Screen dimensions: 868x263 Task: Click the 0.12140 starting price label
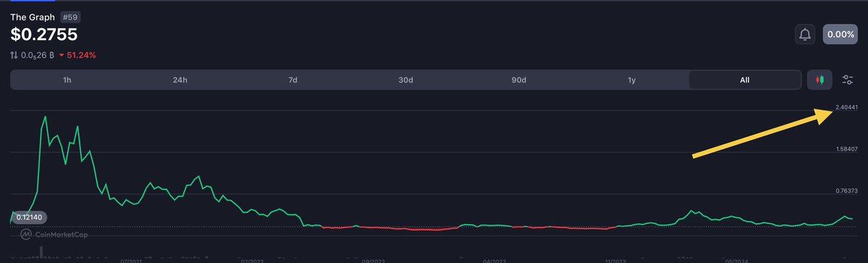click(x=29, y=217)
